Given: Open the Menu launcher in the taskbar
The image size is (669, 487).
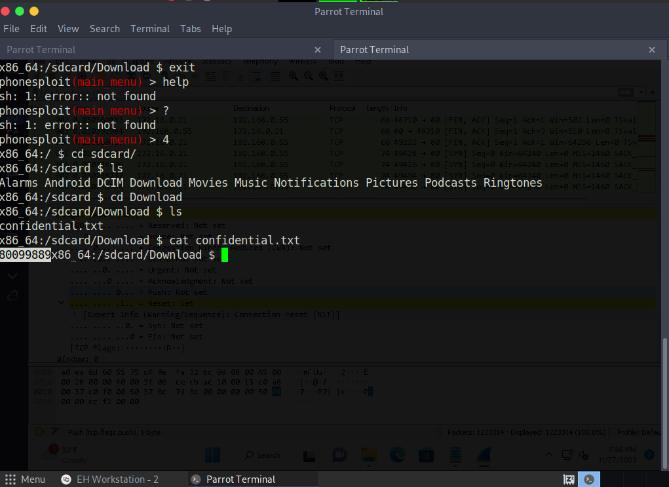Looking at the screenshot, I should pyautogui.click(x=25, y=479).
